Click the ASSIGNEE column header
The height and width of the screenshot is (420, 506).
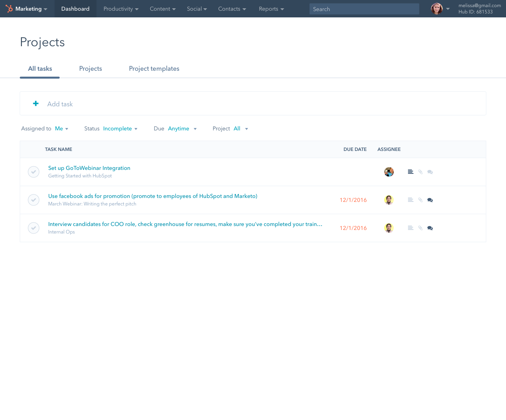[389, 149]
